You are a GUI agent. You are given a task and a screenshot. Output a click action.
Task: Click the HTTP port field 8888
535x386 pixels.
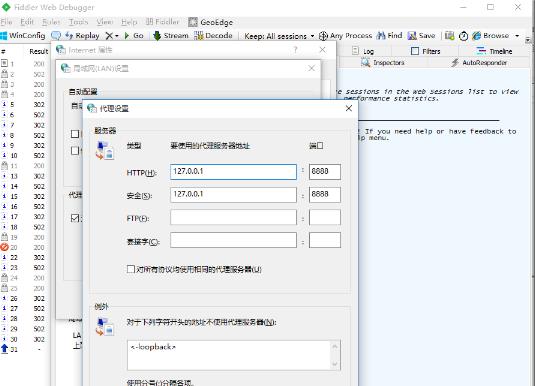point(325,172)
